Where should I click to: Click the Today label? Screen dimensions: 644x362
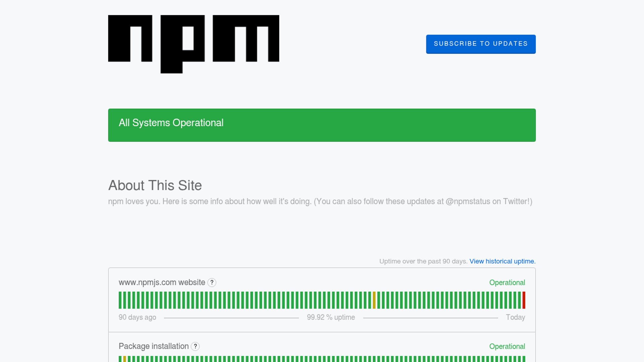pos(515,317)
